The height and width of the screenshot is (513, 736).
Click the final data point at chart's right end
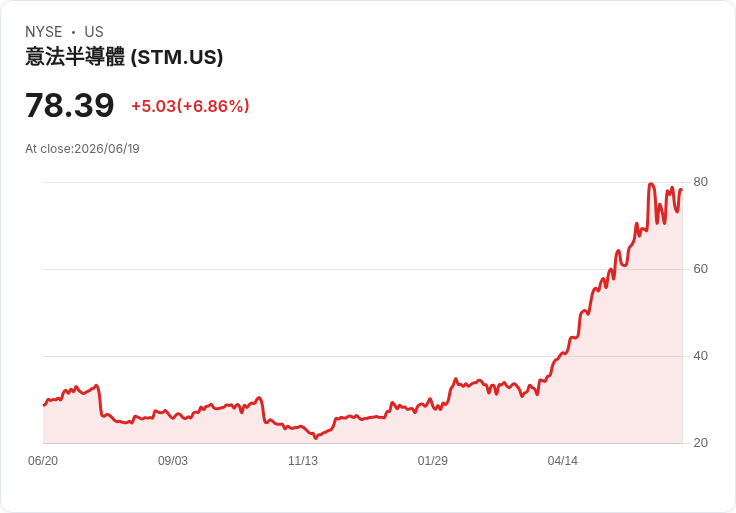click(682, 190)
